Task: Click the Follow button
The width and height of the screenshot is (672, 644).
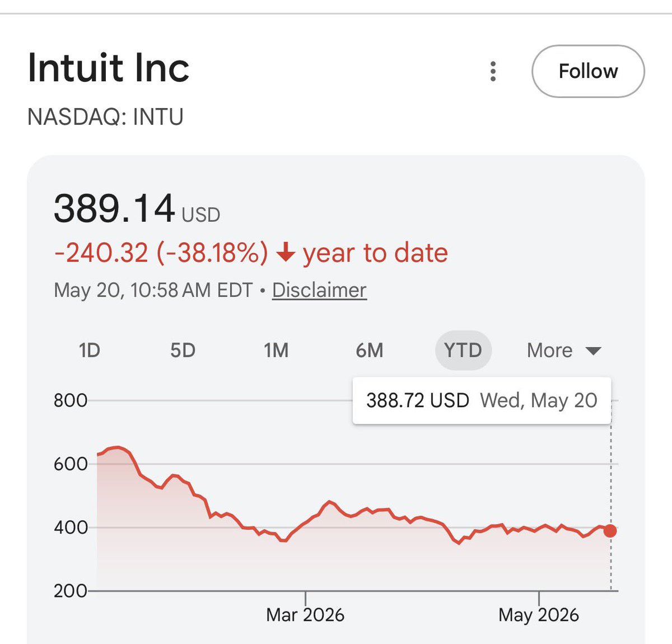Action: point(588,71)
